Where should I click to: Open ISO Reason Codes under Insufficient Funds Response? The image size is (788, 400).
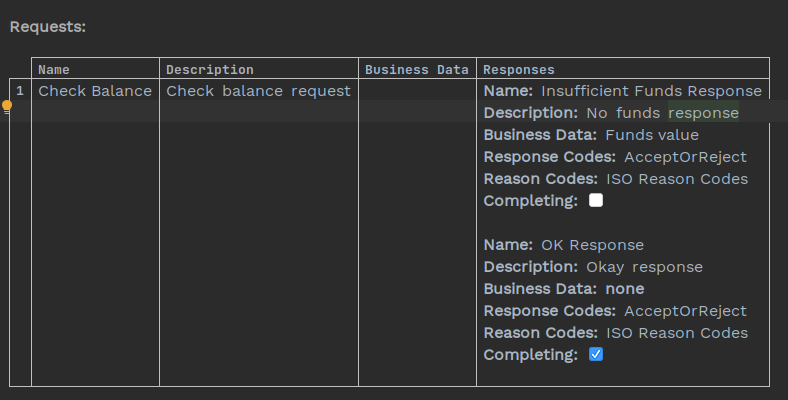point(677,179)
